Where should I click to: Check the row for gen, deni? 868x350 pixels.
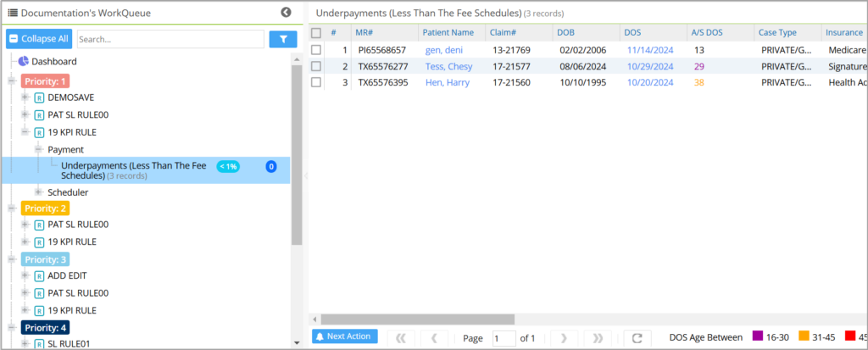316,50
